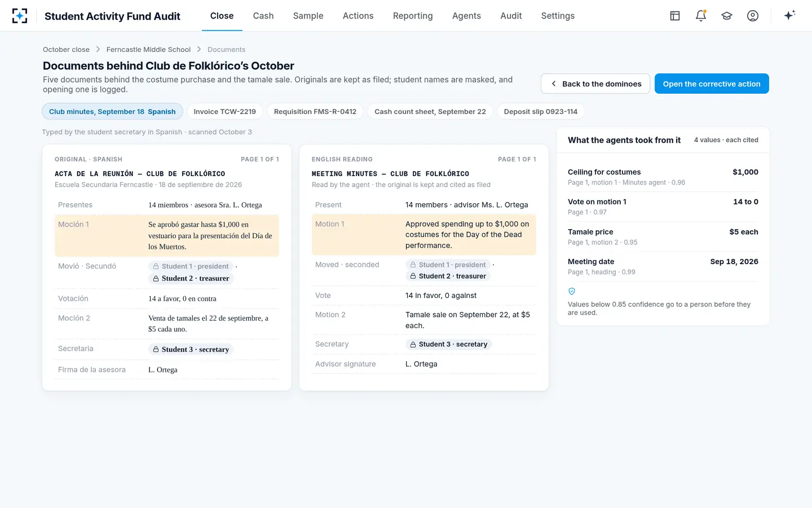Click Open the corrective action button
812x508 pixels.
712,84
